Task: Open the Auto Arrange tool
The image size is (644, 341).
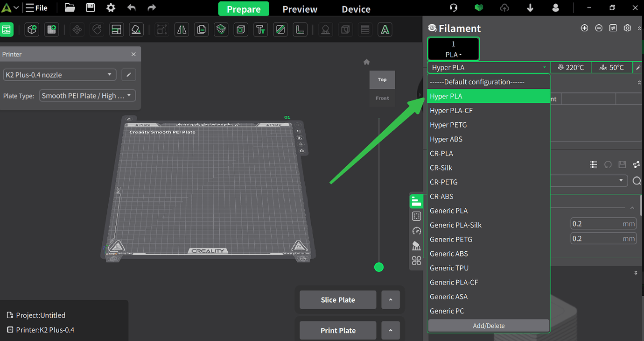Action: point(116,29)
